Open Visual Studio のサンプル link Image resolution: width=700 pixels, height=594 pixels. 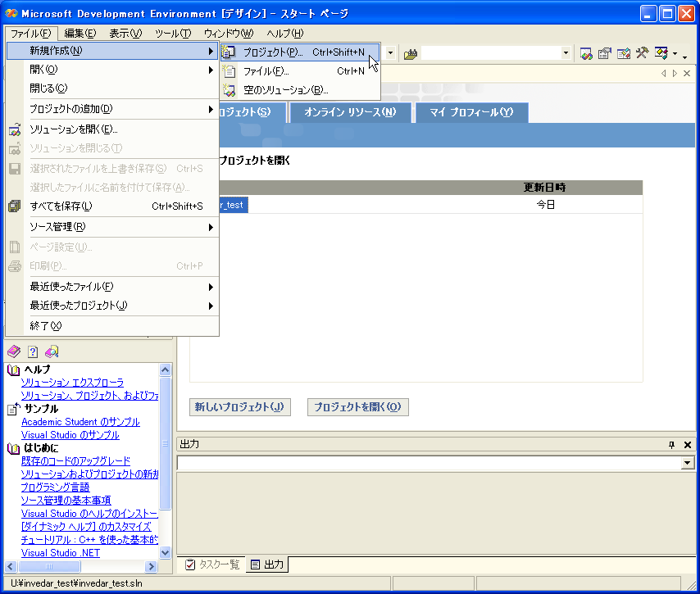click(70, 435)
